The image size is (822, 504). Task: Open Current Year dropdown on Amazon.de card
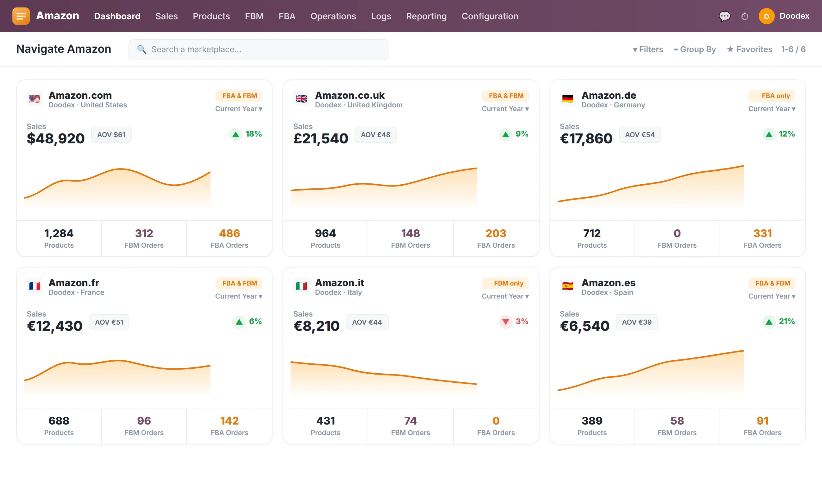point(772,109)
